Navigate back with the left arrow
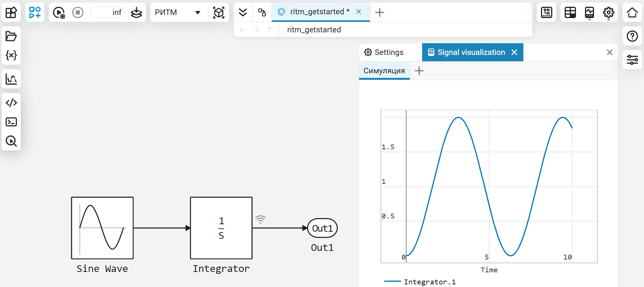 pos(242,30)
